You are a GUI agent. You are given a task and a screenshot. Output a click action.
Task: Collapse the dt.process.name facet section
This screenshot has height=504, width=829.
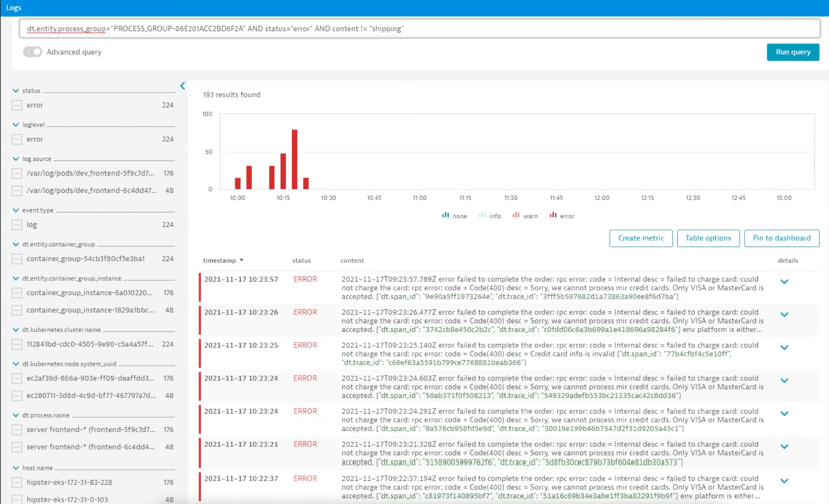16,415
